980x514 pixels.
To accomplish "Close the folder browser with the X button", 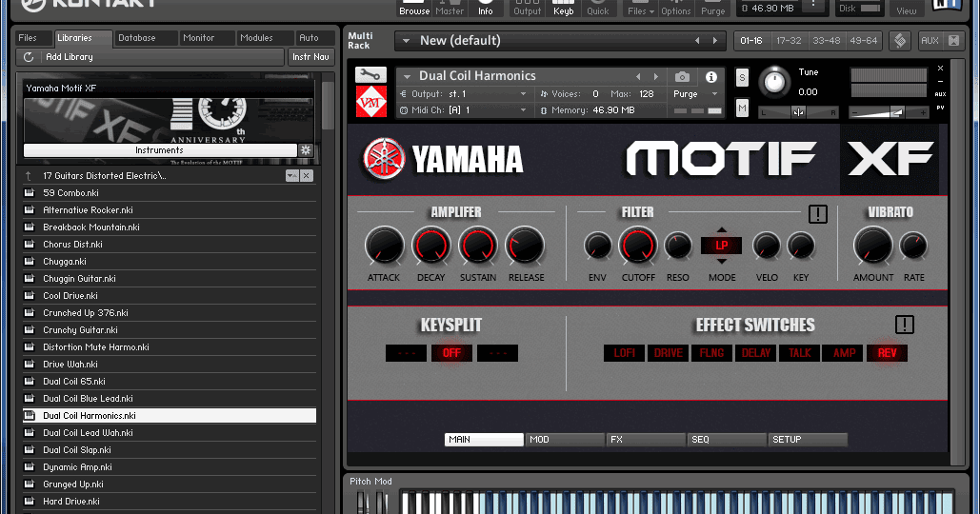I will pos(307,175).
